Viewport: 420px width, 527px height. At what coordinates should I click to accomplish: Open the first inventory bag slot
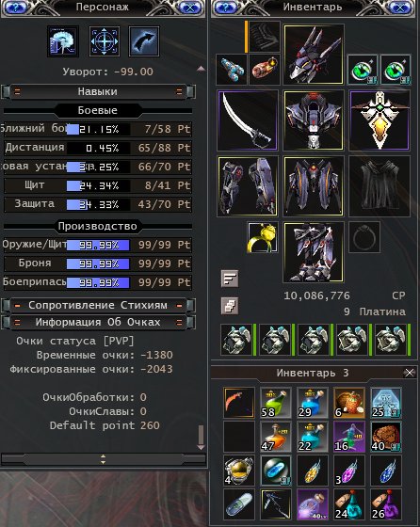pyautogui.click(x=236, y=340)
